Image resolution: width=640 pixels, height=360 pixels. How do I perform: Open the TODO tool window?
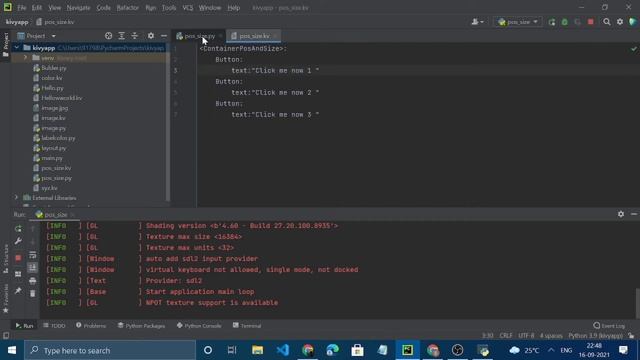tap(54, 326)
